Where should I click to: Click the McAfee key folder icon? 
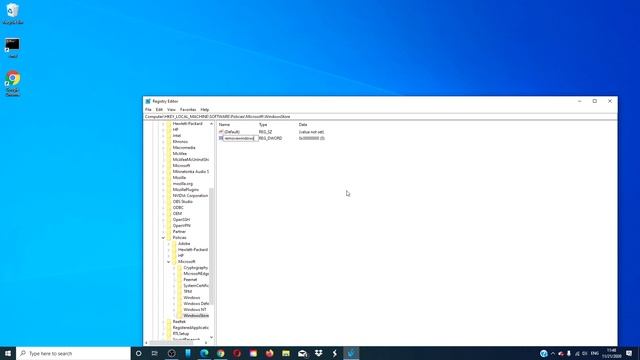(x=169, y=153)
